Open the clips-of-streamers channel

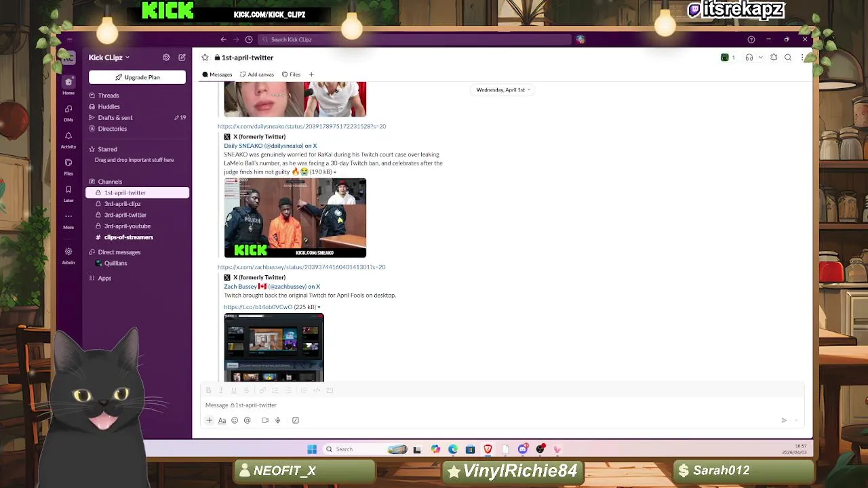coord(128,237)
